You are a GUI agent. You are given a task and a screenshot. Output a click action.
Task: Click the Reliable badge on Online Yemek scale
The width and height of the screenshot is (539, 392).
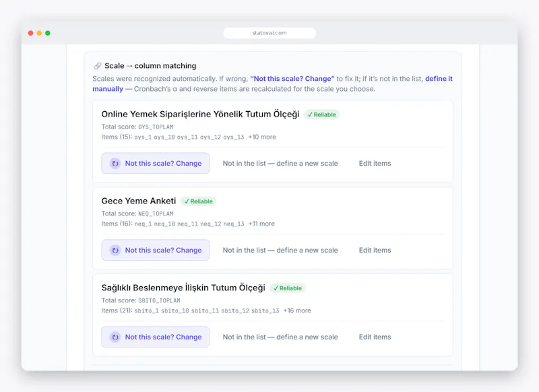tap(322, 115)
